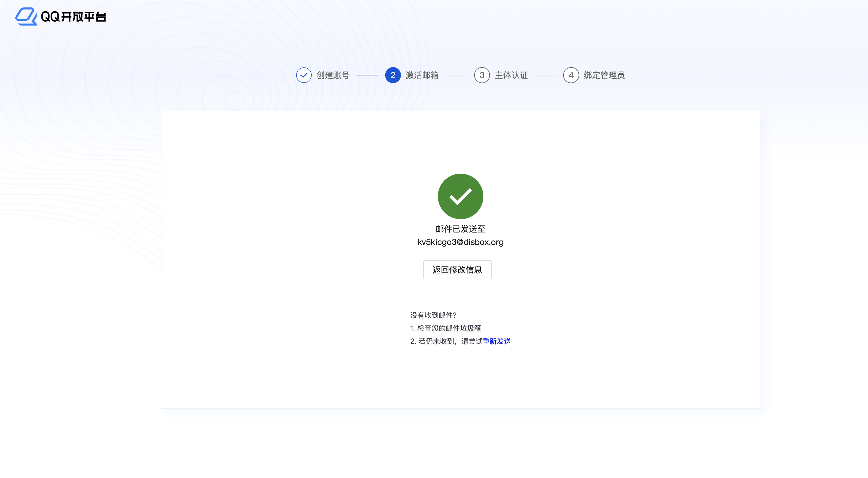Viewport: 868px width, 478px height.
Task: Click the step 4 绑定管理员 circle icon
Action: (571, 75)
